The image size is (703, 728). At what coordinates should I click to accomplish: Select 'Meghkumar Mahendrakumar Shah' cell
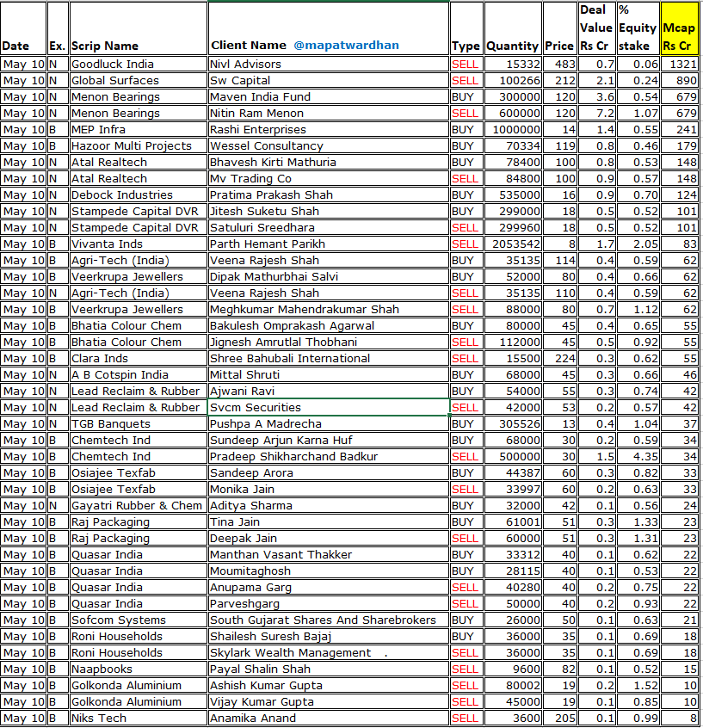tap(329, 309)
